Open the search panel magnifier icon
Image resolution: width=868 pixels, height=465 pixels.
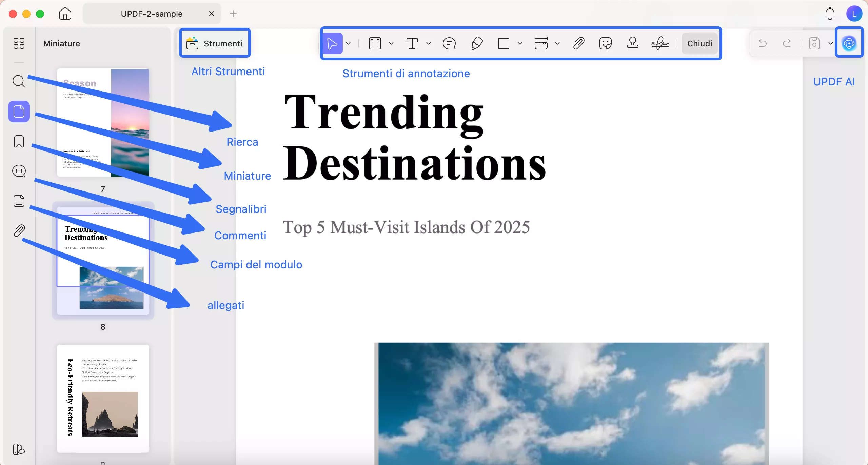pos(19,81)
